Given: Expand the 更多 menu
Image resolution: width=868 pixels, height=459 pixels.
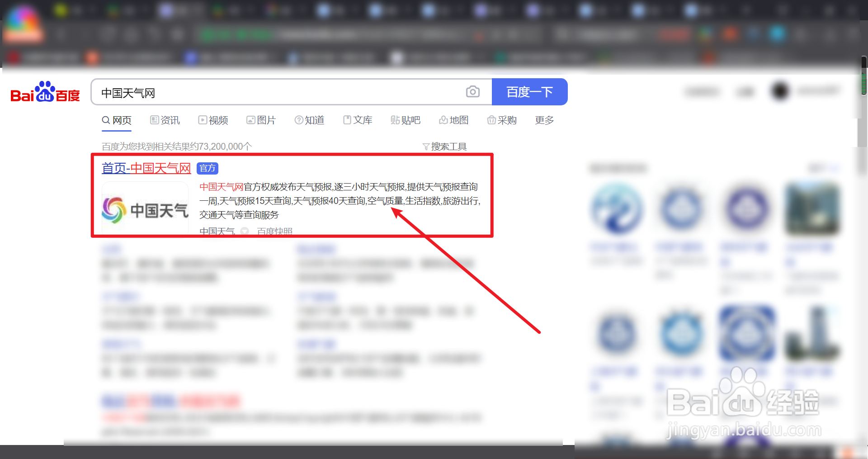Looking at the screenshot, I should tap(544, 120).
